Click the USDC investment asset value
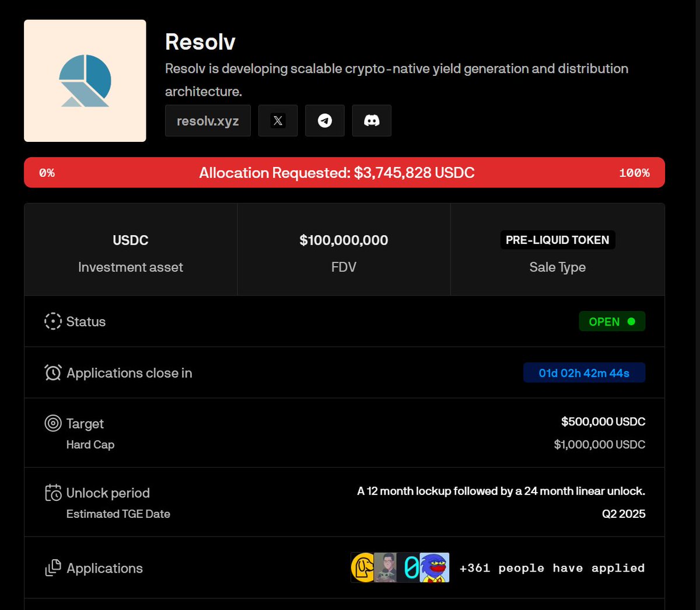The image size is (700, 610). coord(131,240)
